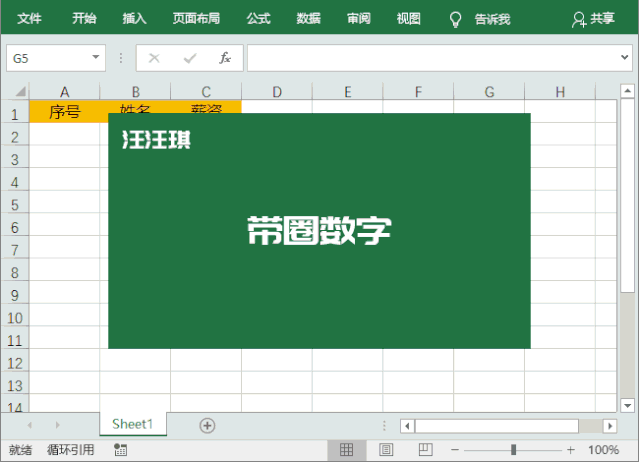This screenshot has width=639, height=462.
Task: Click the zoom slider handle
Action: (x=513, y=450)
